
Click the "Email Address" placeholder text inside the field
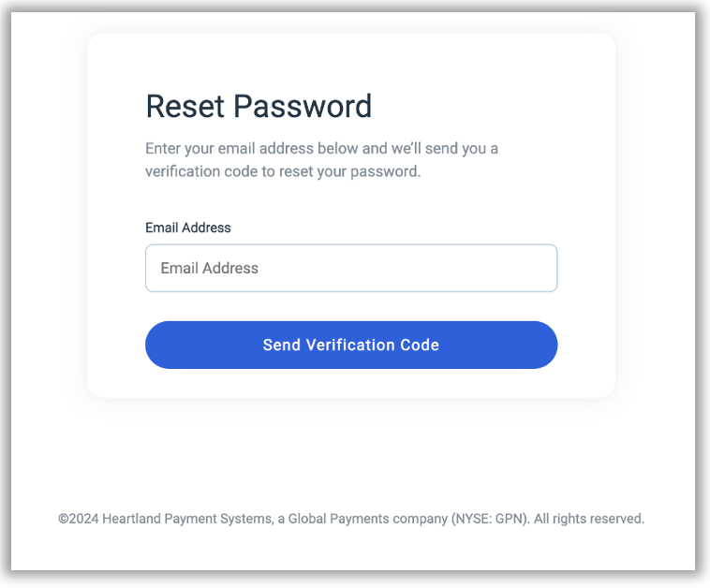pyautogui.click(x=209, y=268)
